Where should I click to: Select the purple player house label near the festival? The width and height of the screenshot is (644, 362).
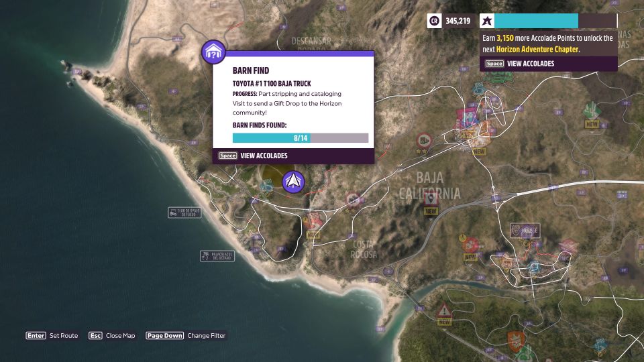point(525,230)
